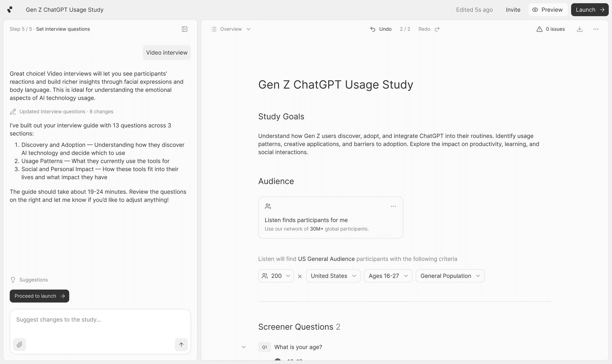Click the US General Audience text
612x364 pixels.
click(x=326, y=259)
